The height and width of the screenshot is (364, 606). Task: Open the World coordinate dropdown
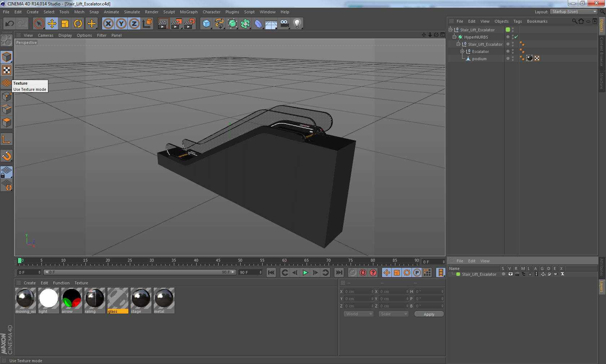358,314
